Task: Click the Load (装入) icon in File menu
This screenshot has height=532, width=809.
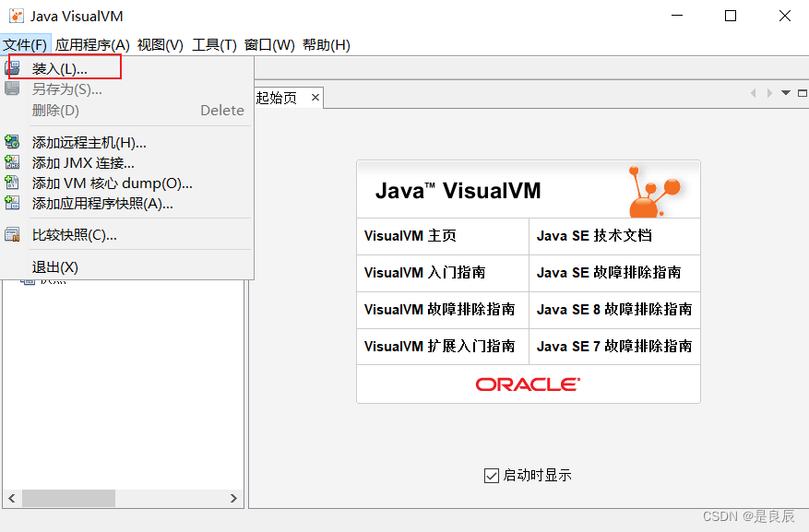Action: (x=12, y=68)
